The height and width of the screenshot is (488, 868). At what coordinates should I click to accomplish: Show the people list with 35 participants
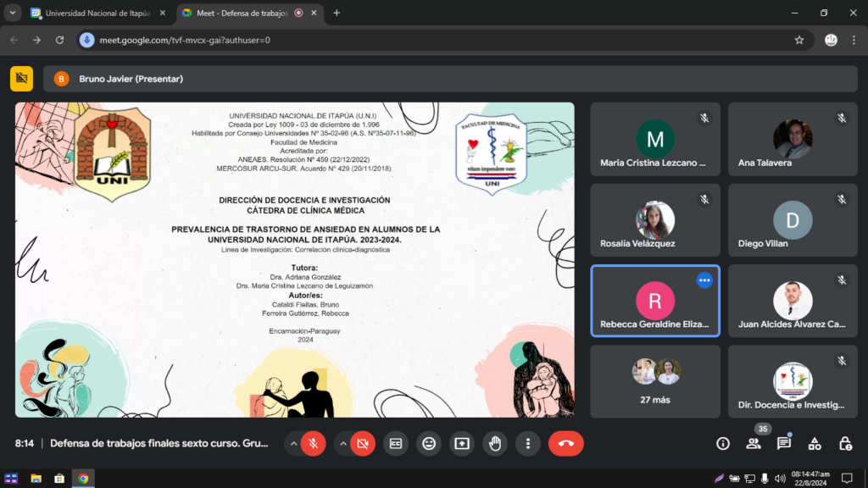point(754,443)
